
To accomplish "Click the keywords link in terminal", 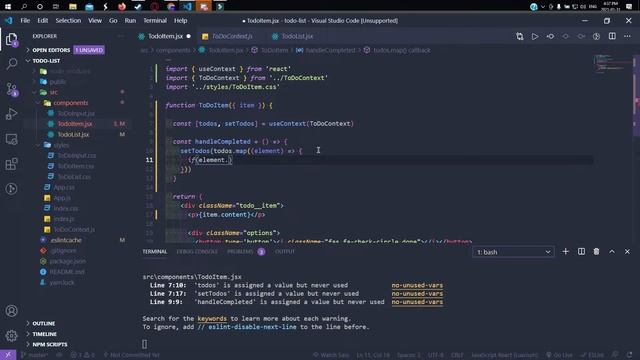I will point(212,319).
